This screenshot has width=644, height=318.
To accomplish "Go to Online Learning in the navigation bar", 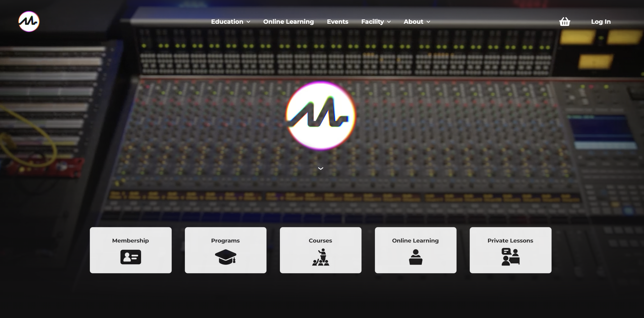I will [289, 22].
